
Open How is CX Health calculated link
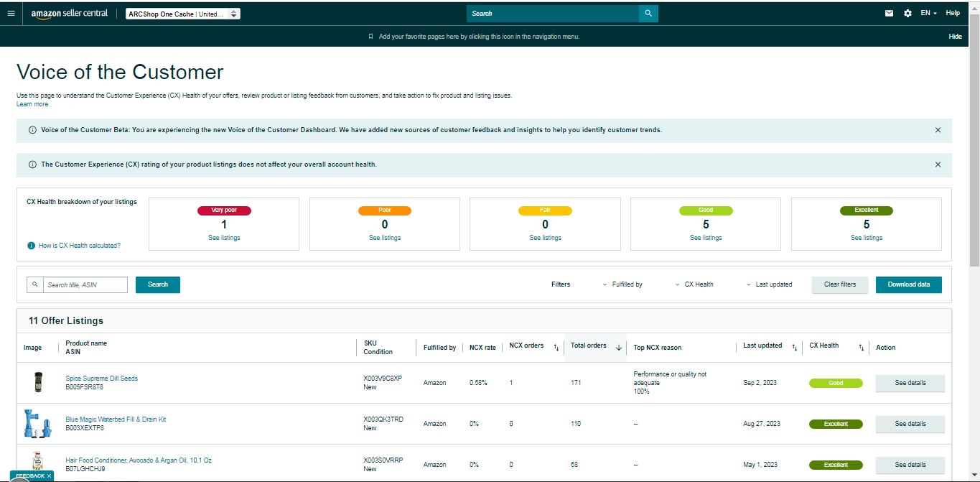[x=80, y=246]
